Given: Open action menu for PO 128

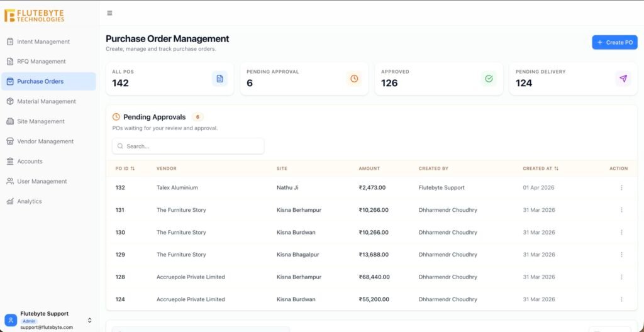Looking at the screenshot, I should coord(621,277).
